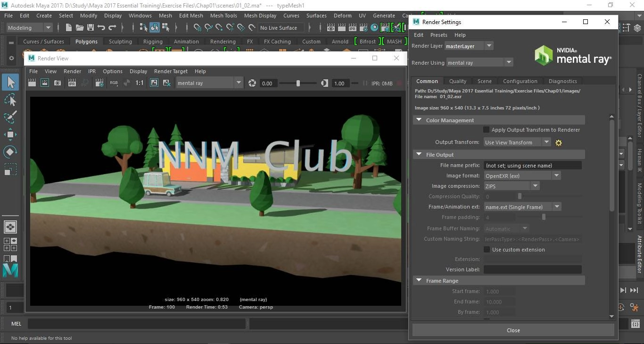Redo previous render in Render View
This screenshot has height=344, width=644.
click(32, 83)
